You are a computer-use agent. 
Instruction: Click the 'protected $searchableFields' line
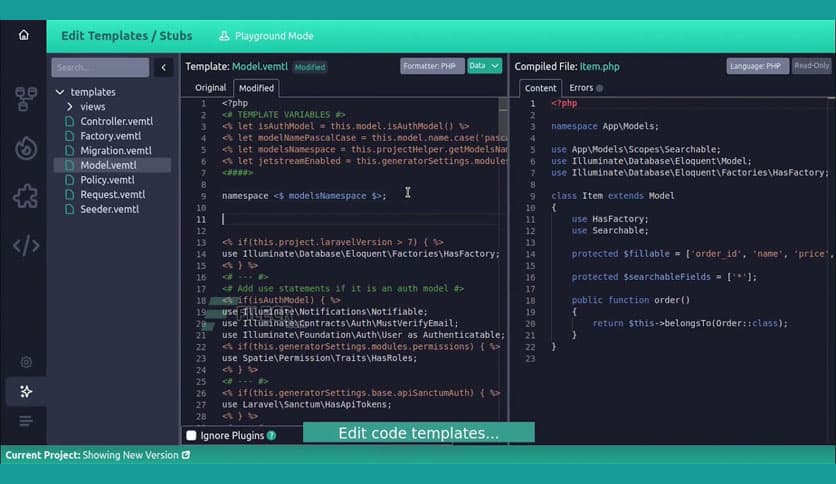(664, 277)
